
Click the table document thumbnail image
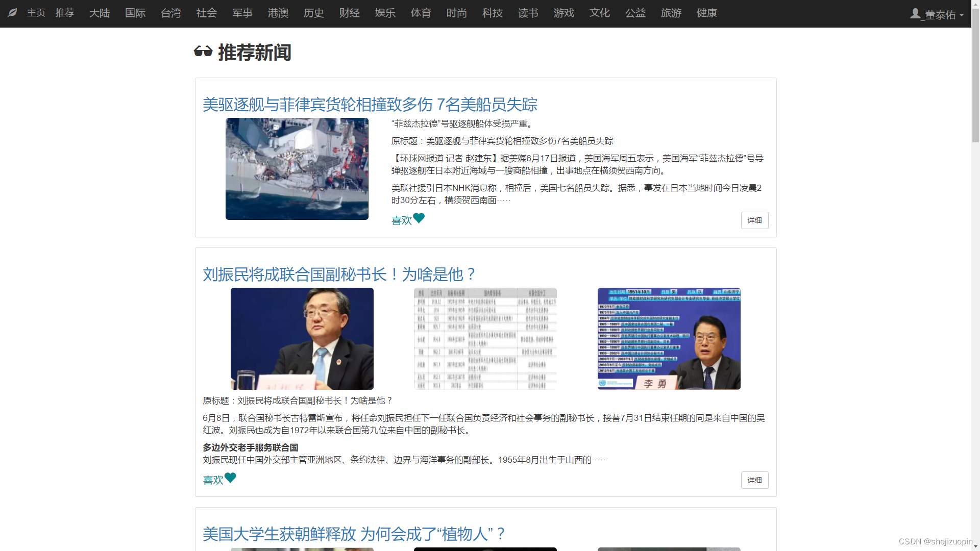485,339
